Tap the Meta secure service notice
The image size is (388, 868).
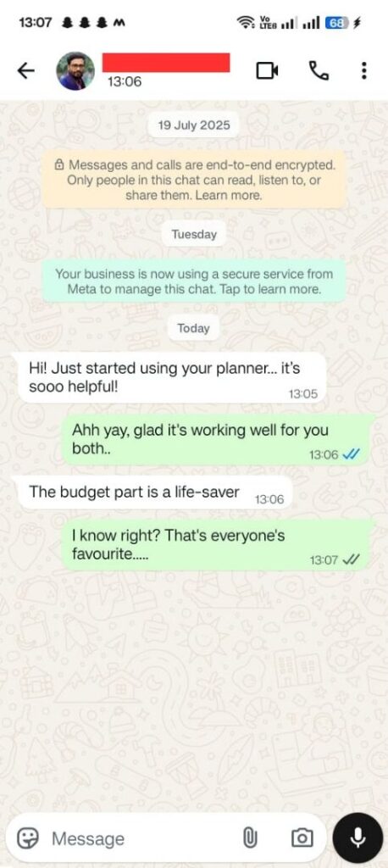click(194, 281)
